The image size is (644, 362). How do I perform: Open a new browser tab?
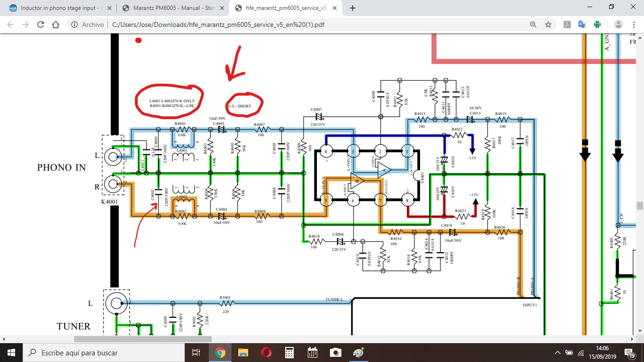[x=353, y=8]
